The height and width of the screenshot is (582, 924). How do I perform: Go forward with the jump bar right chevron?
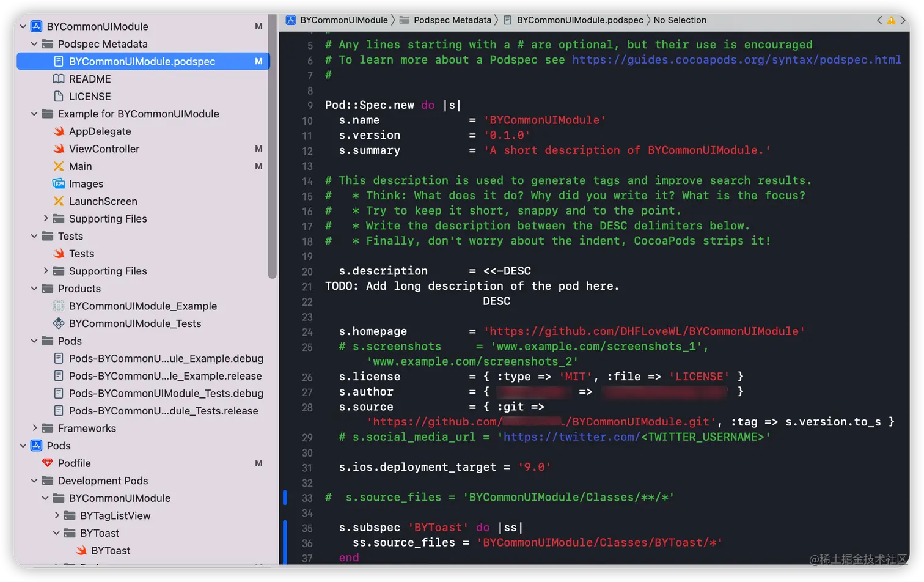click(903, 20)
